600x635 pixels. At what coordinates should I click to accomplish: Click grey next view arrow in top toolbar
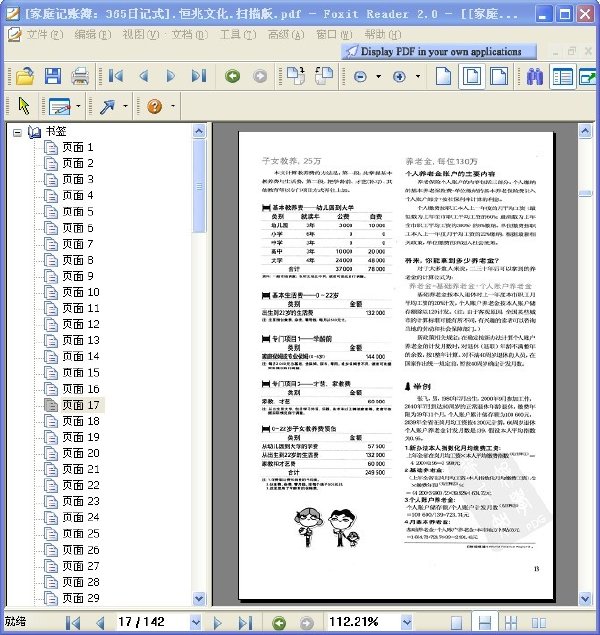[x=260, y=76]
